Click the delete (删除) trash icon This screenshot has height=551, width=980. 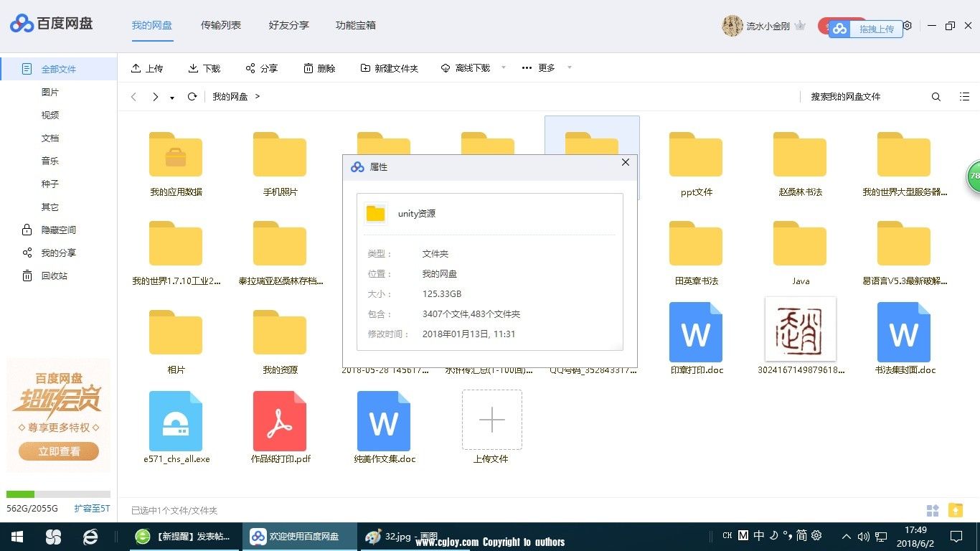(x=308, y=68)
